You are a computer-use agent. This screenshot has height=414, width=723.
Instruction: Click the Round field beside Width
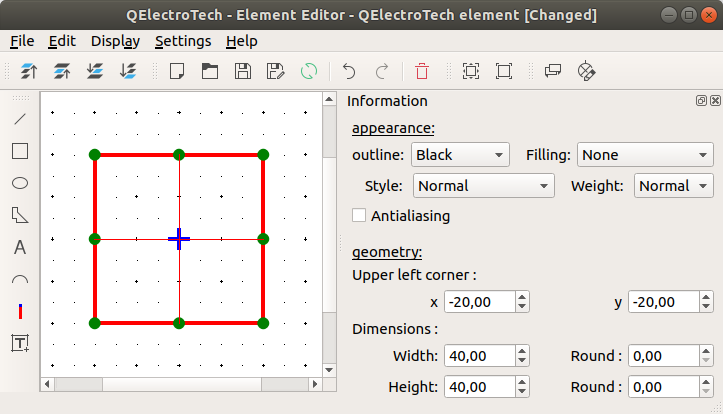click(664, 356)
